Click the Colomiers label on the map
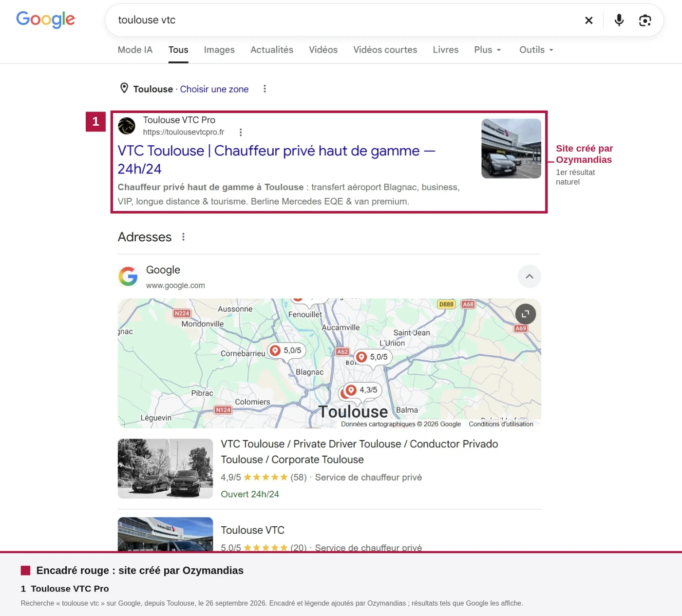The width and height of the screenshot is (682, 616). pos(252,402)
